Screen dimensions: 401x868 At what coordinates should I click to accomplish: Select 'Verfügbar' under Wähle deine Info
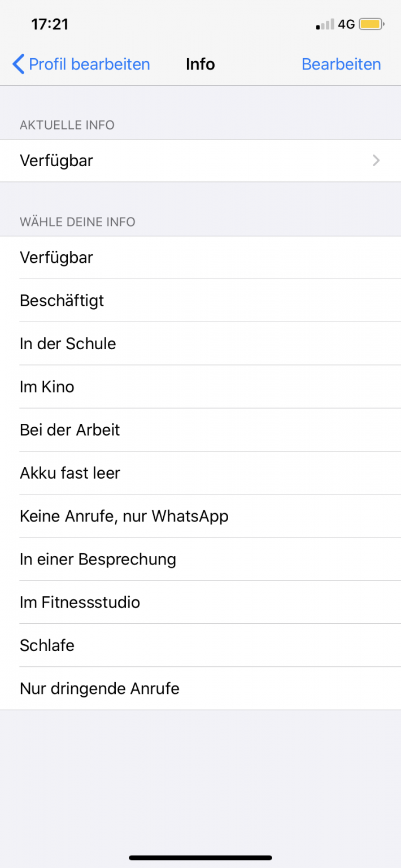tap(56, 258)
